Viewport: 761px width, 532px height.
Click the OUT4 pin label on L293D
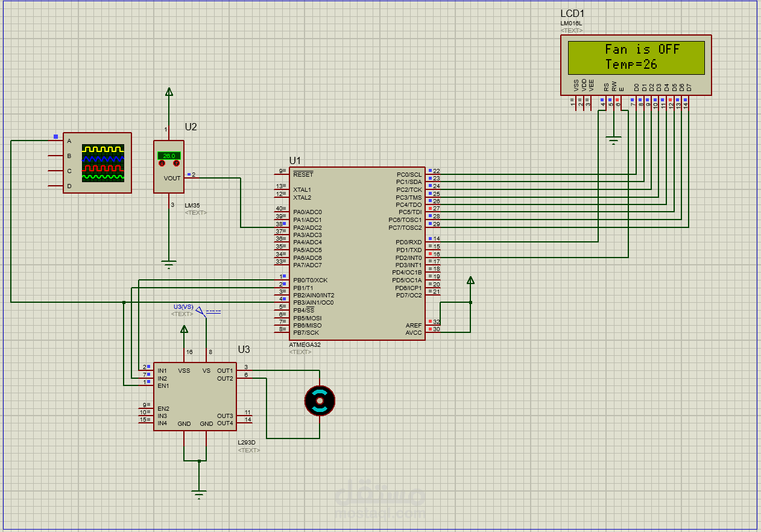(225, 423)
